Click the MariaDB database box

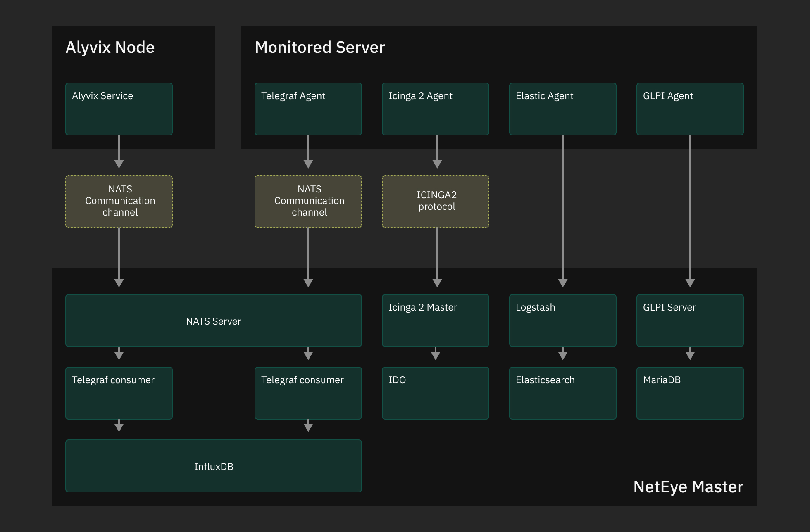pos(689,393)
